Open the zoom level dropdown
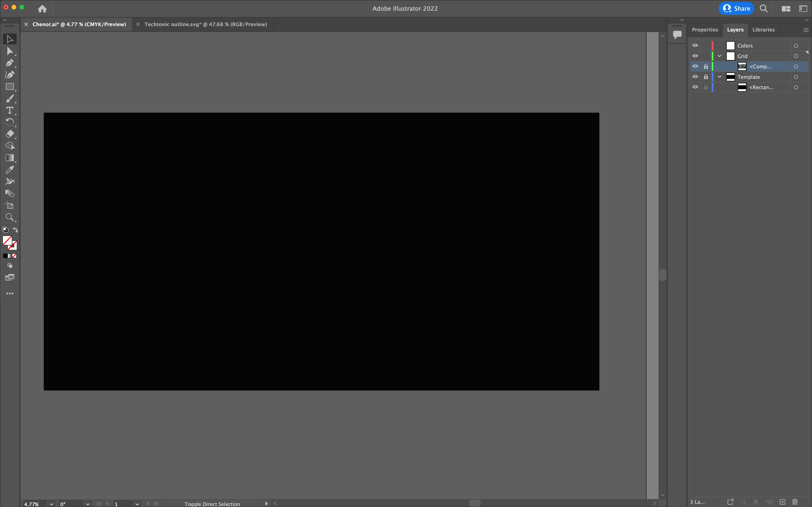Screen dimensions: 812x507 pyautogui.click(x=51, y=504)
